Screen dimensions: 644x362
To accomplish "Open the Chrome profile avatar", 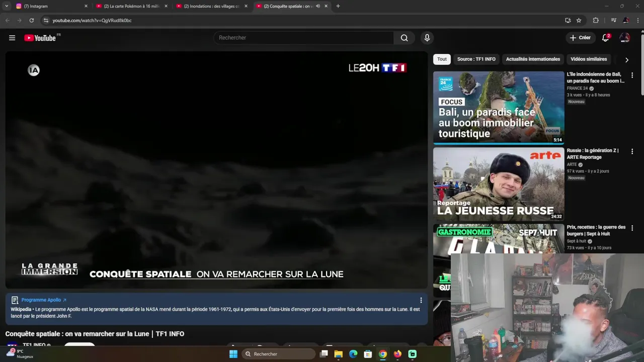I will click(x=626, y=21).
